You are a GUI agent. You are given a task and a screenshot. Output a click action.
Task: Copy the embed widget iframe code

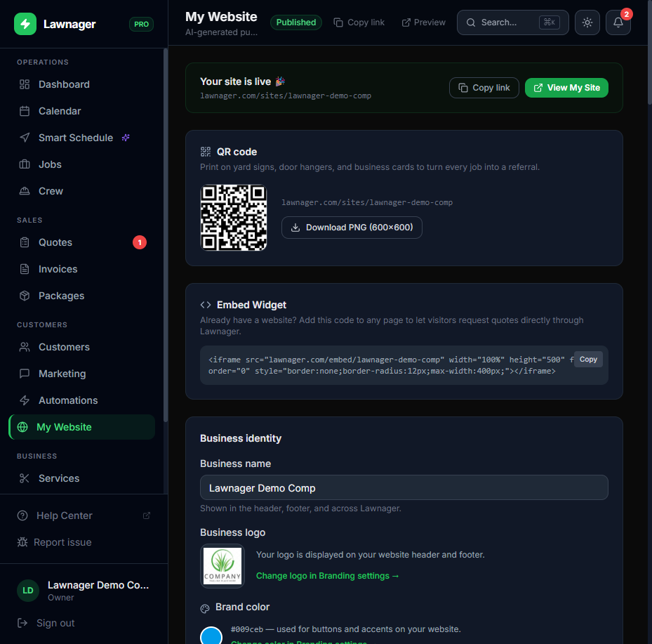point(588,360)
